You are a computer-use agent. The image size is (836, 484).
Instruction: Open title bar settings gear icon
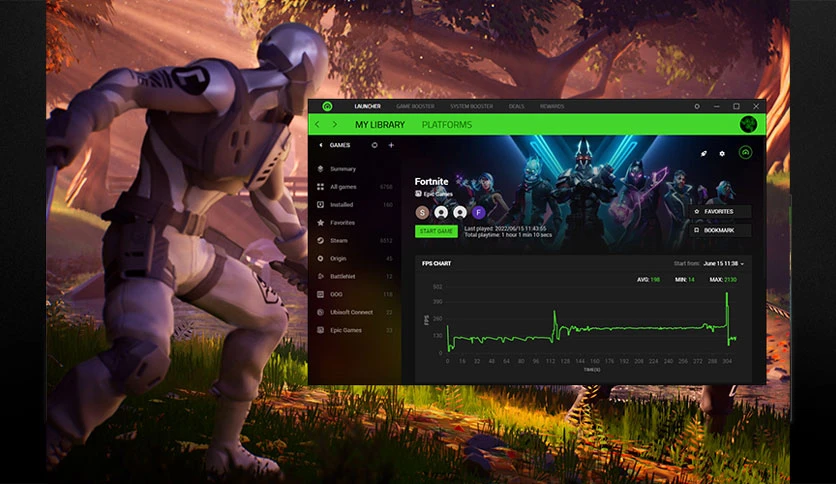697,106
